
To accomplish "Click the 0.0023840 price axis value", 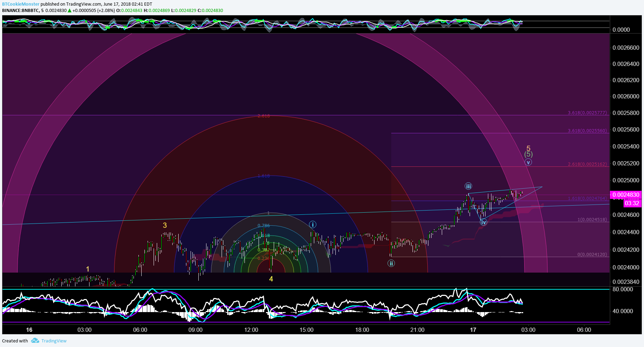I will [626, 282].
